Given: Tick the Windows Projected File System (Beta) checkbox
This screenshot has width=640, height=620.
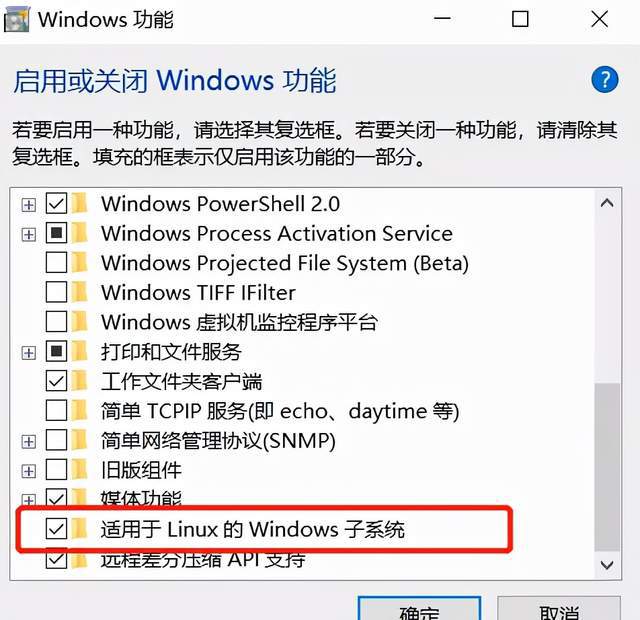Looking at the screenshot, I should tap(56, 262).
